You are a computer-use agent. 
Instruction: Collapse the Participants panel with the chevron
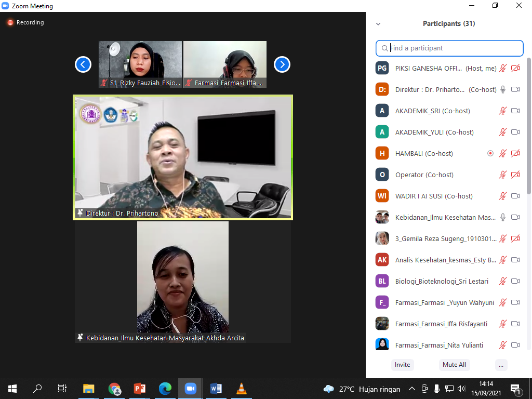378,24
